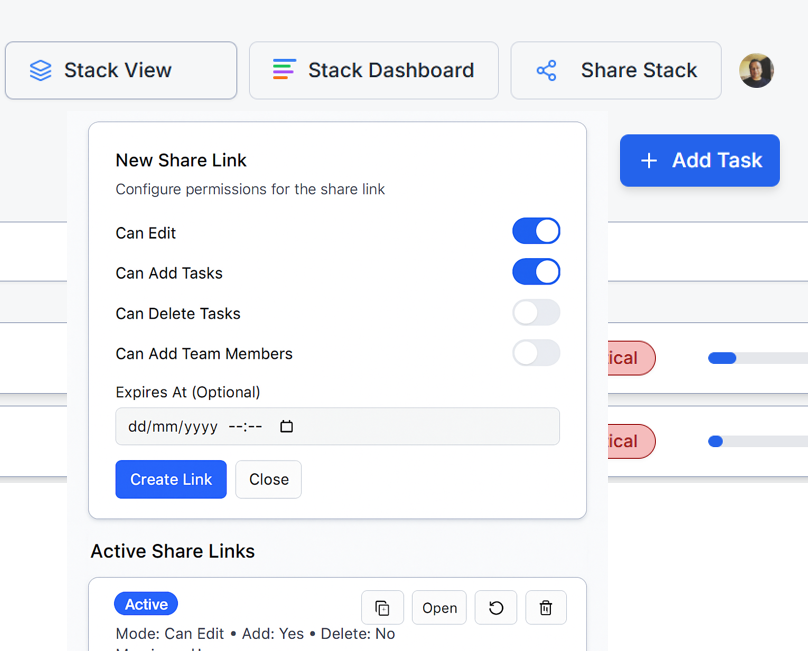Turn off Can Add Tasks
808x654 pixels.
536,272
